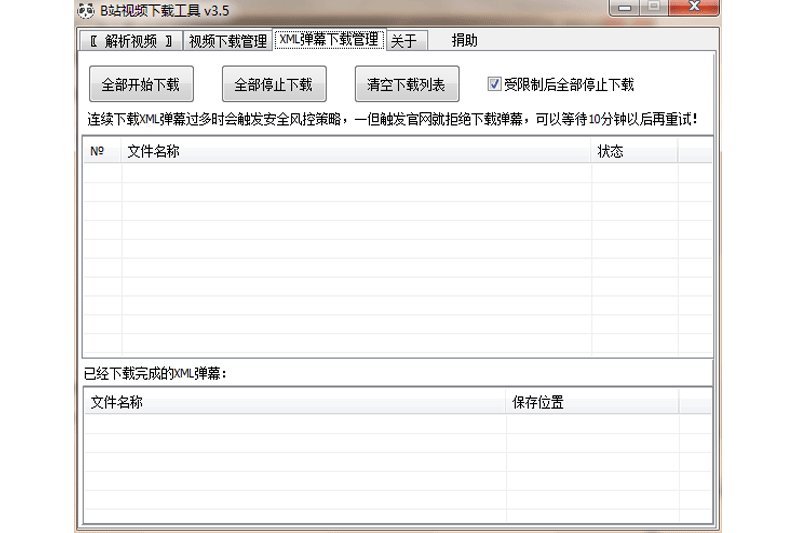Select the XML弹幕下载管理 tab
Image resolution: width=800 pixels, height=533 pixels.
point(329,39)
